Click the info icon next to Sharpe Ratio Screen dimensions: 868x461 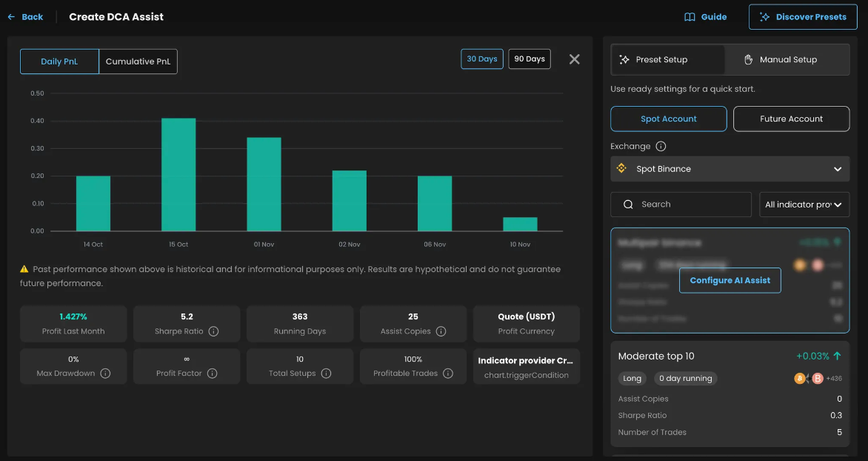214,331
